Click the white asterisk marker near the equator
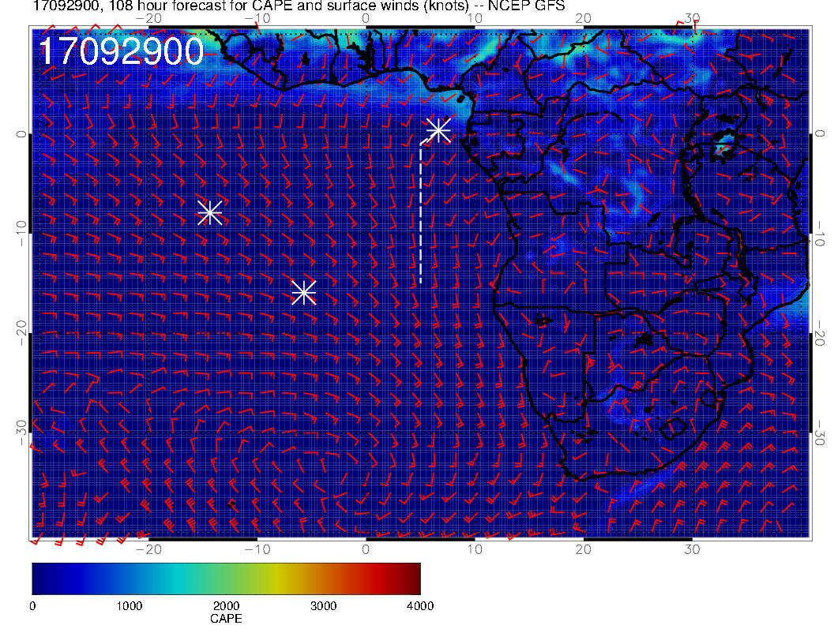Screen dimensions: 834x644 point(438,129)
